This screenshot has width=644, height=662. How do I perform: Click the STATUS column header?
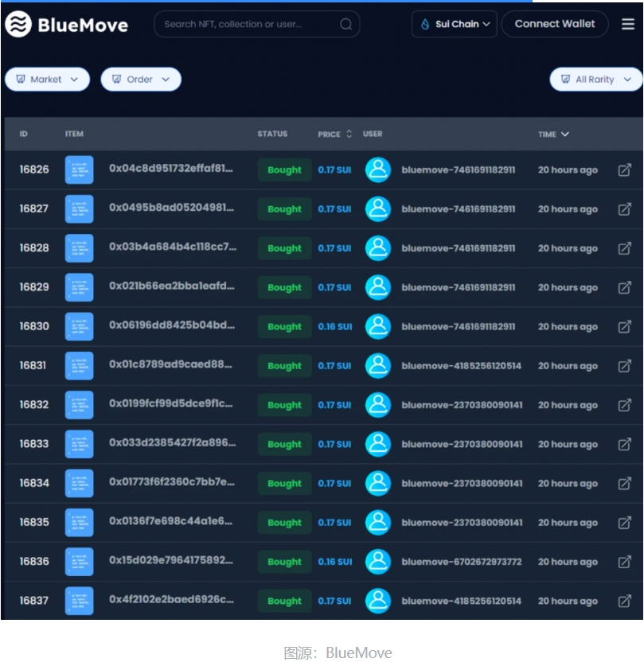(272, 134)
